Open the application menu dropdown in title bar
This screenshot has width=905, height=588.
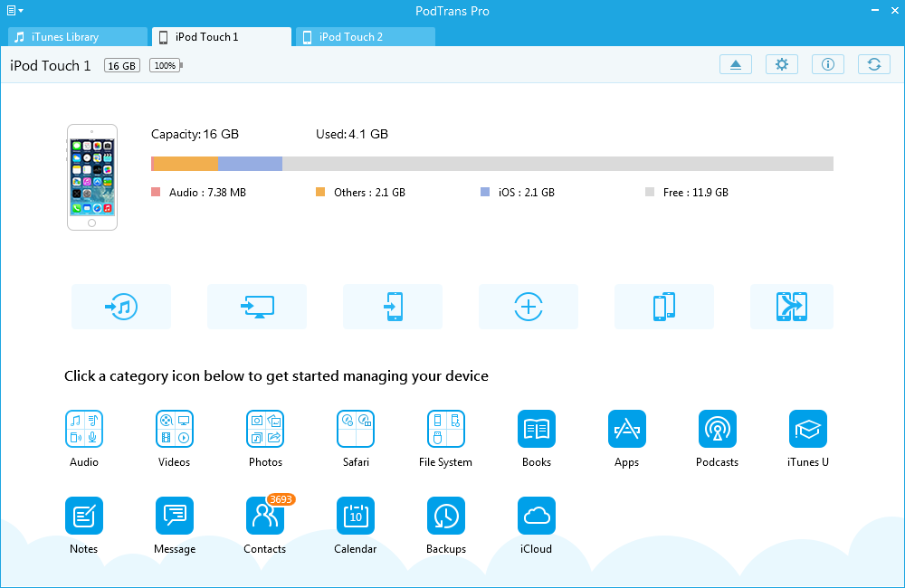14,10
